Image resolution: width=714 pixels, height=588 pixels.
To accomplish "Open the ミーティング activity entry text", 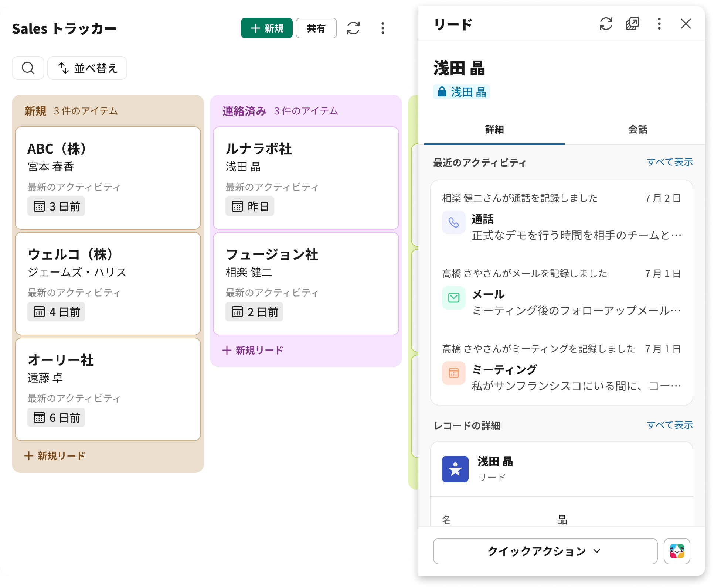I will pos(577,386).
